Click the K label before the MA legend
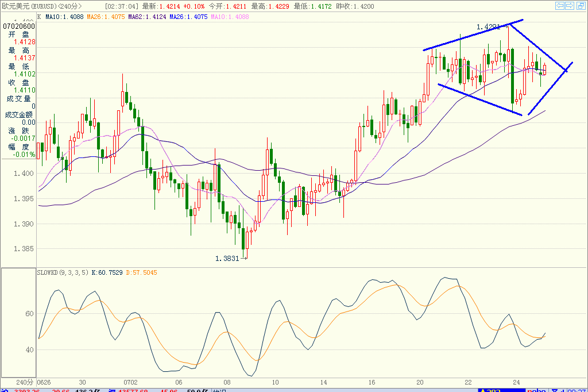This screenshot has width=588, height=392. (x=40, y=17)
